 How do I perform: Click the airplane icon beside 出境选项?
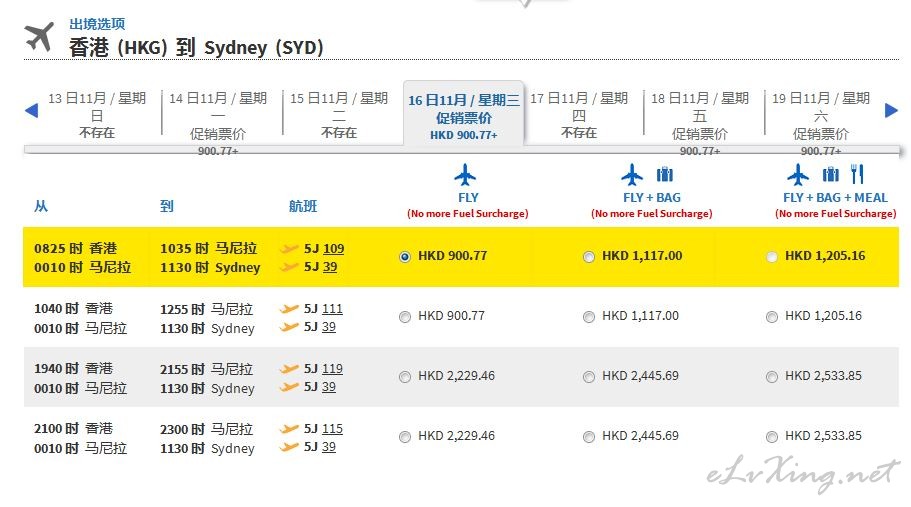click(39, 37)
